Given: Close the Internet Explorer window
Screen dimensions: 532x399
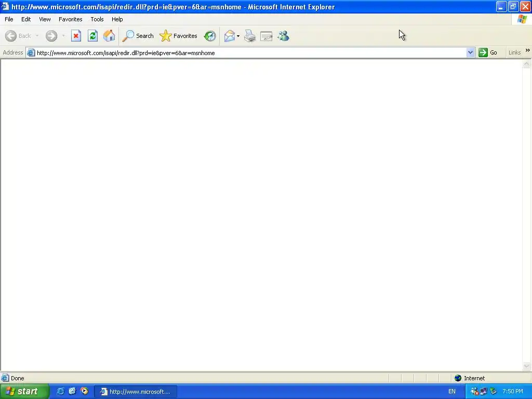Looking at the screenshot, I should click(525, 6).
